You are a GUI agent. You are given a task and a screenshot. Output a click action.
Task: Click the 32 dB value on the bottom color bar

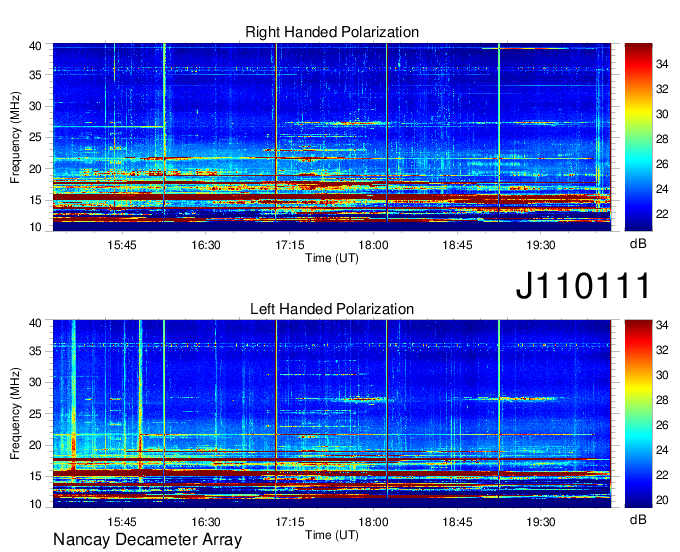click(662, 350)
